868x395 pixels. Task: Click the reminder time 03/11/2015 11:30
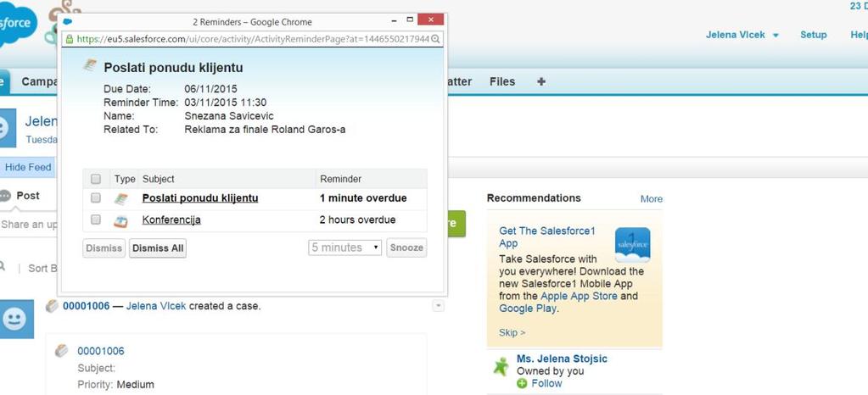(x=226, y=103)
